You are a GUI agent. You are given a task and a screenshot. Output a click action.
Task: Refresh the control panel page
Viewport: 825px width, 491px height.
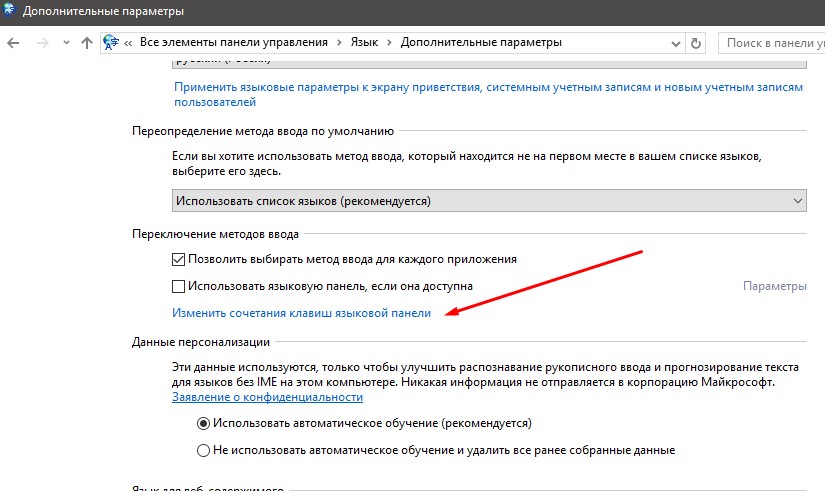(x=697, y=43)
